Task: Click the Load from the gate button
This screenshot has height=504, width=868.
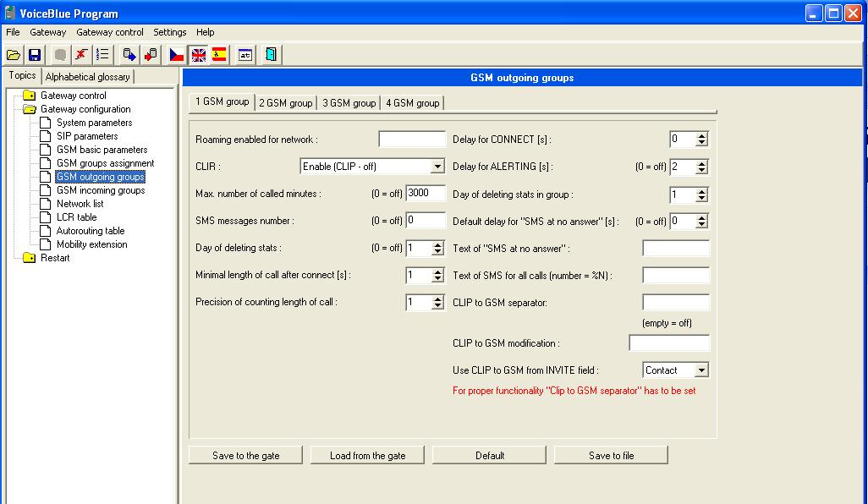Action: click(x=367, y=456)
